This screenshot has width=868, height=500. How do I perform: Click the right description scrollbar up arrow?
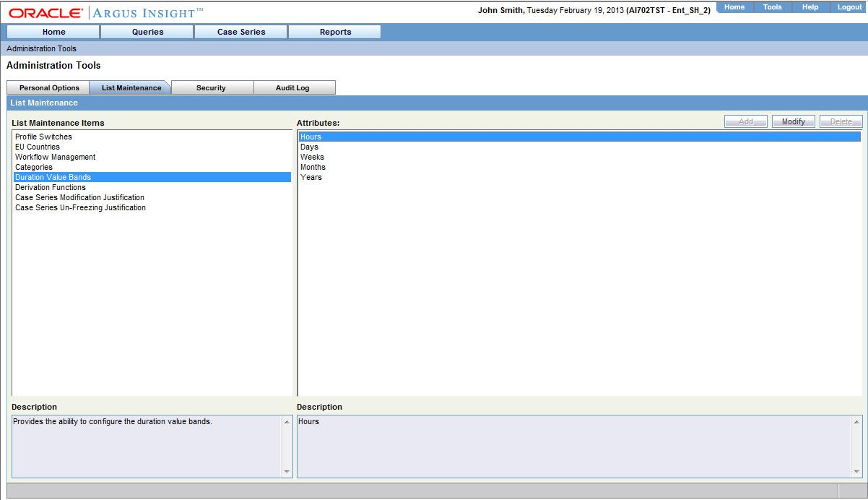tap(857, 422)
